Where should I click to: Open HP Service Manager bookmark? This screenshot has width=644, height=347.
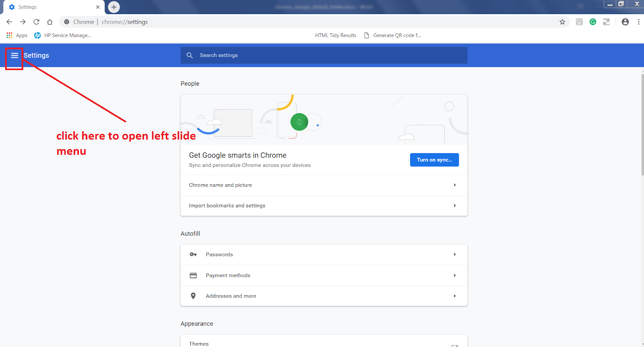tap(63, 35)
